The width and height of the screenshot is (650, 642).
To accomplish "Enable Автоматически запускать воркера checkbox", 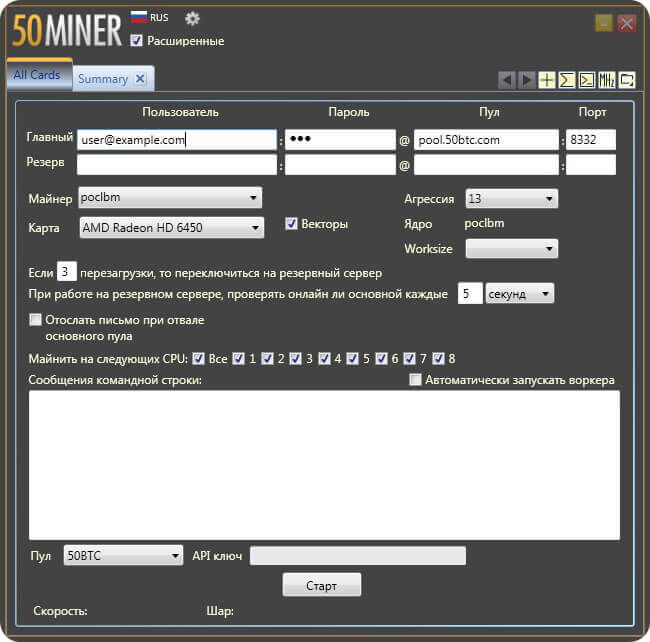I will click(x=415, y=380).
